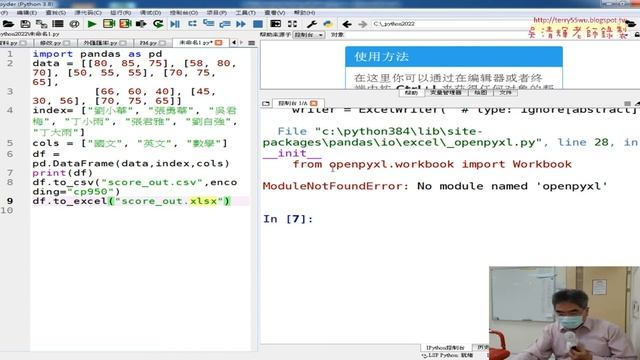This screenshot has height=360, width=640.
Task: Run file with the green play button
Action: click(92, 24)
